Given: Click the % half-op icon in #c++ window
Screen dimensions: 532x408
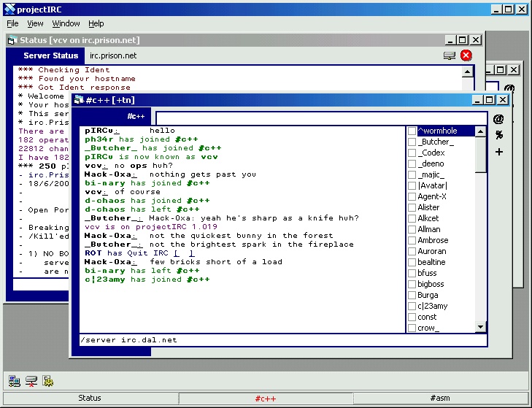Looking at the screenshot, I should click(498, 135).
